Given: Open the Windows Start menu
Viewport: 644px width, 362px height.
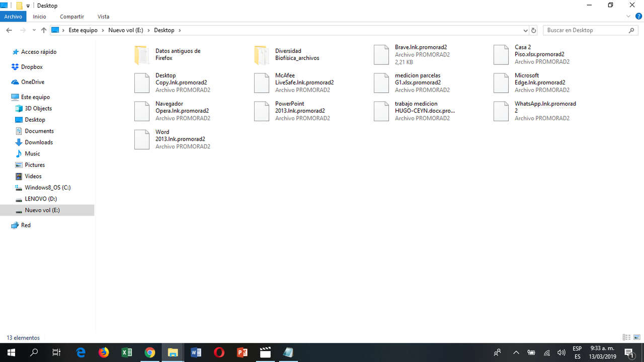Looking at the screenshot, I should click(x=11, y=352).
